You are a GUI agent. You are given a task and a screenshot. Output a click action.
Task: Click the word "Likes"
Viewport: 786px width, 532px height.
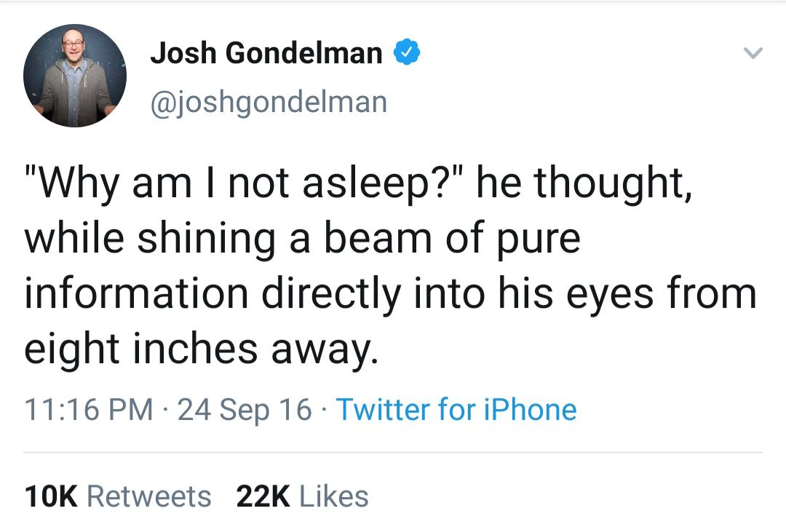pos(334,496)
